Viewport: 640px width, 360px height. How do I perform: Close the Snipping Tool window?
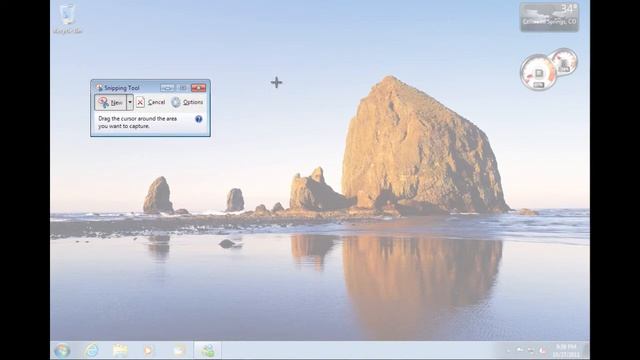(198, 88)
